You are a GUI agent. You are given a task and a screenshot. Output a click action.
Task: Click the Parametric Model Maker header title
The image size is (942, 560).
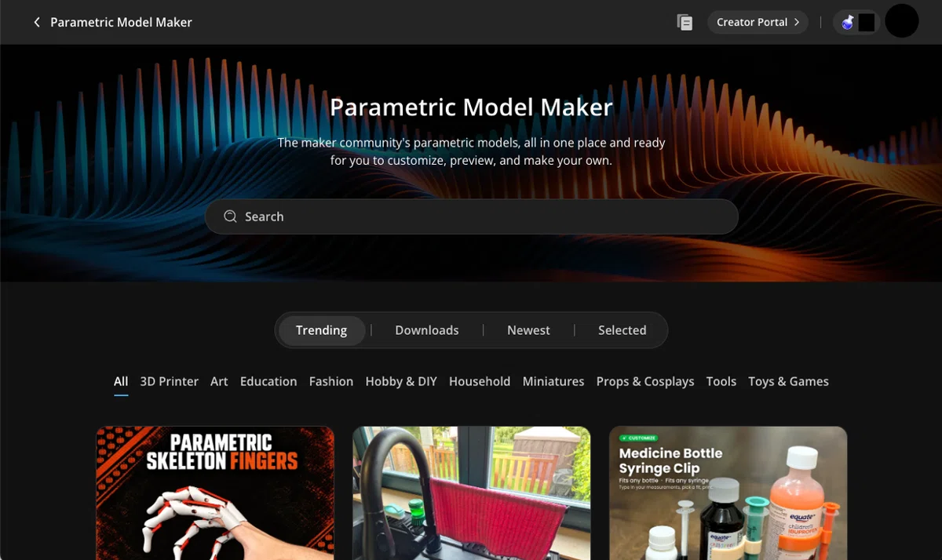click(121, 22)
